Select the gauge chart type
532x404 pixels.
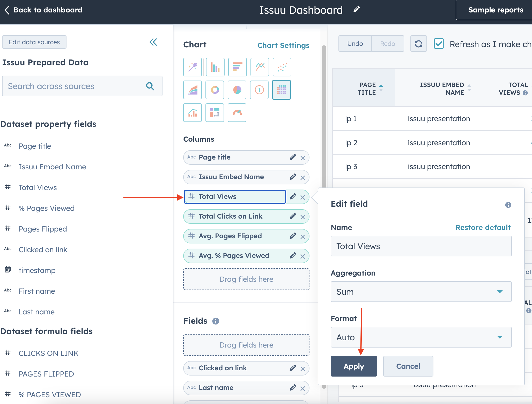(237, 113)
